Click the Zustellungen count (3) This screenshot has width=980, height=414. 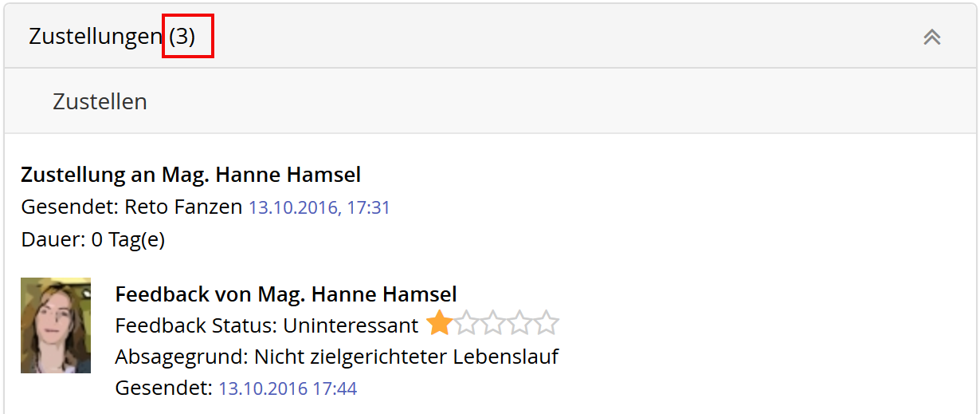tap(182, 37)
